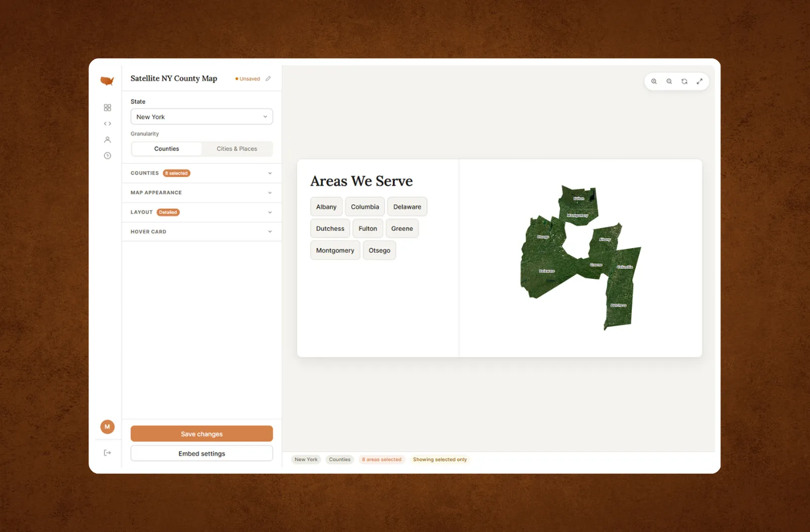Open the State dropdown showing New York
The height and width of the screenshot is (532, 810).
[x=201, y=117]
